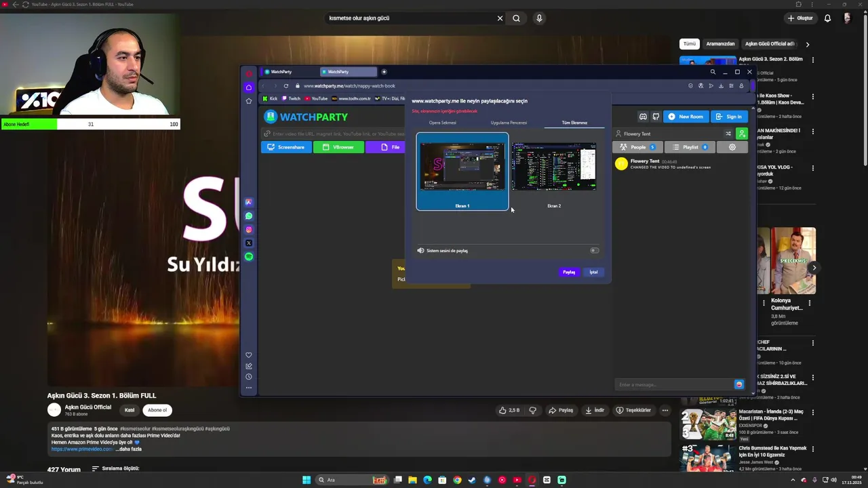Dislike the Aşkın Gücü video
The height and width of the screenshot is (488, 868).
coord(532,410)
